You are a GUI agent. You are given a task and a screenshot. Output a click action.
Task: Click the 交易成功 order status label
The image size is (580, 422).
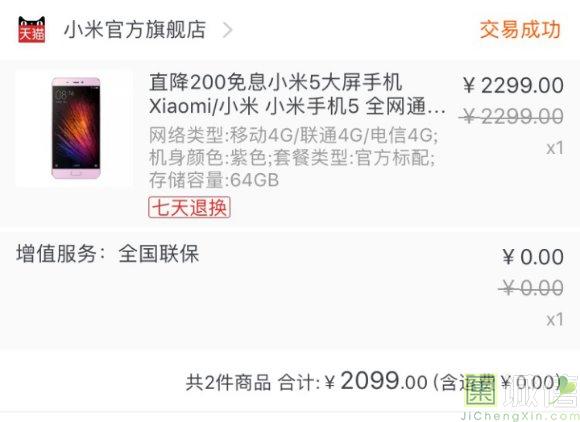click(x=520, y=30)
